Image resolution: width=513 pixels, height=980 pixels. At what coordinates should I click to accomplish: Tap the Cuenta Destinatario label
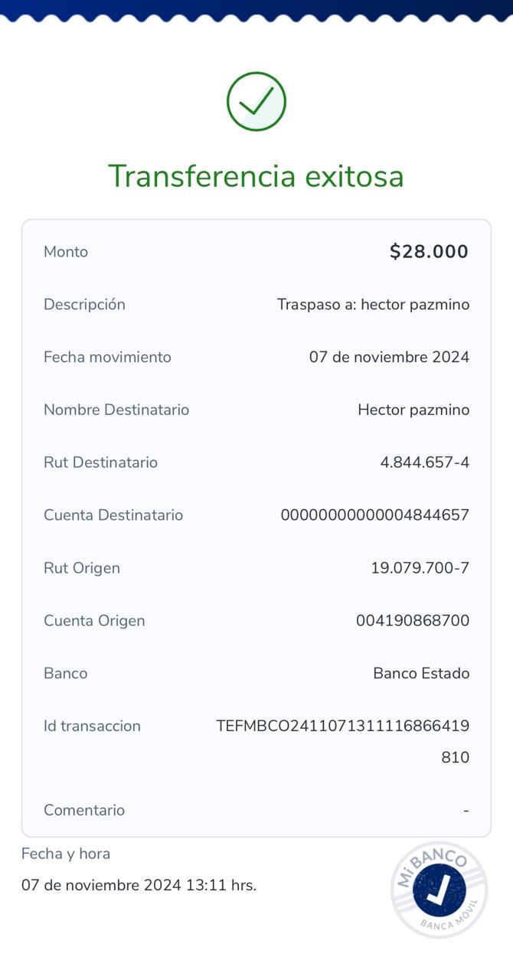[x=113, y=515]
